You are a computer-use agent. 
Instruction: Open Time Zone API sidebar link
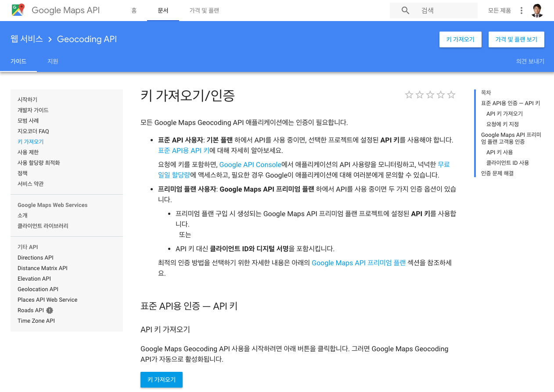click(36, 321)
